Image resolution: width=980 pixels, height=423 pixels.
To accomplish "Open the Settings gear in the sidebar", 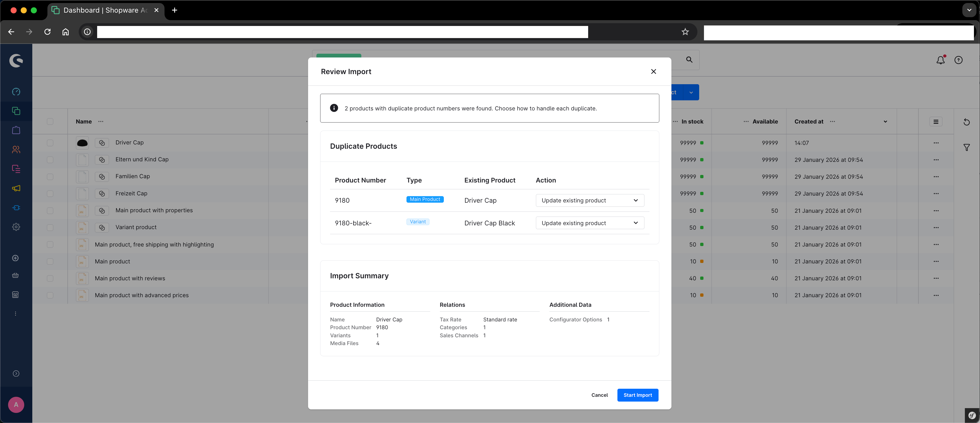I will pos(16,227).
